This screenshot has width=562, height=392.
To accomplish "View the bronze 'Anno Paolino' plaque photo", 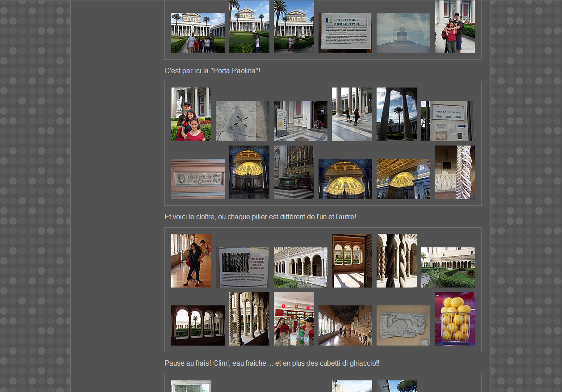I will [x=197, y=179].
